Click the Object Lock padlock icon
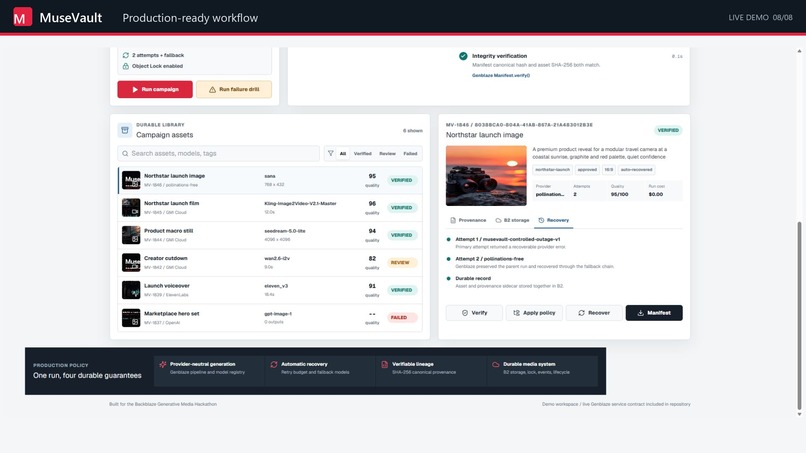806x453 pixels. [125, 66]
